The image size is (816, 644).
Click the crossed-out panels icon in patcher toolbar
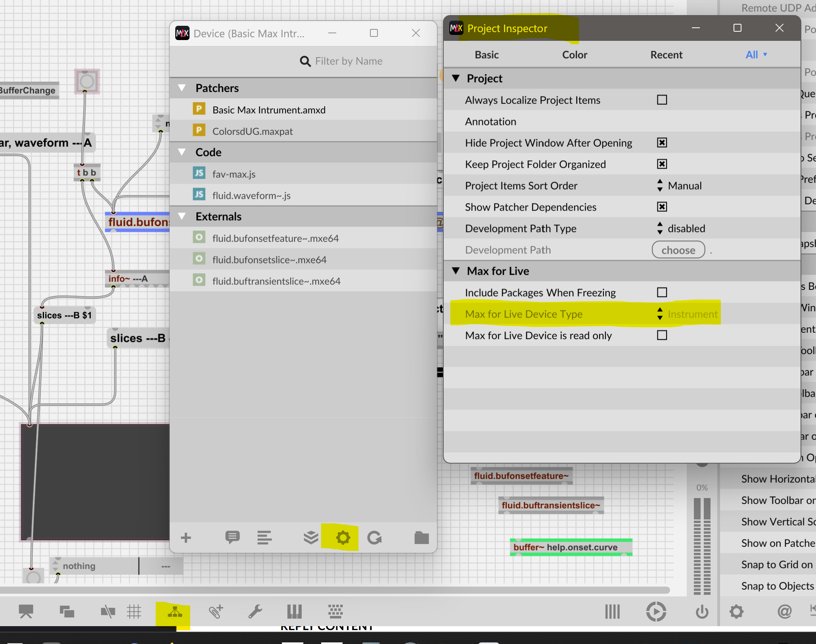click(107, 611)
